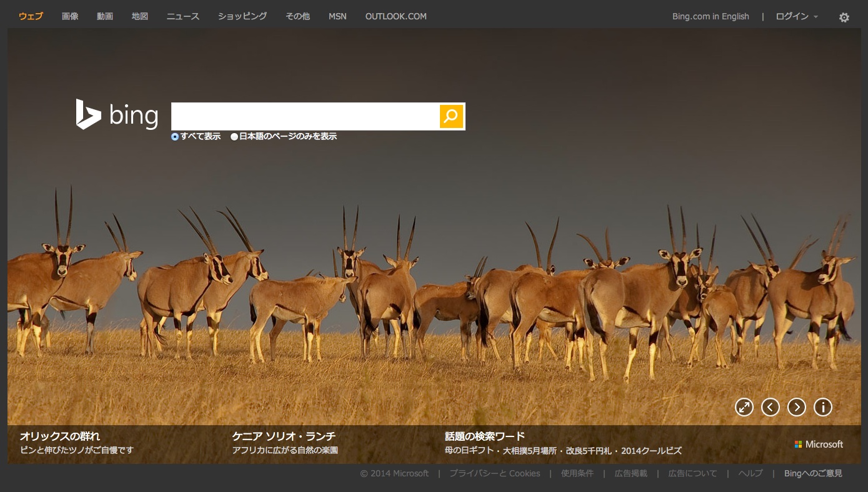Go to next background image
Viewport: 868px width, 492px height.
point(796,407)
